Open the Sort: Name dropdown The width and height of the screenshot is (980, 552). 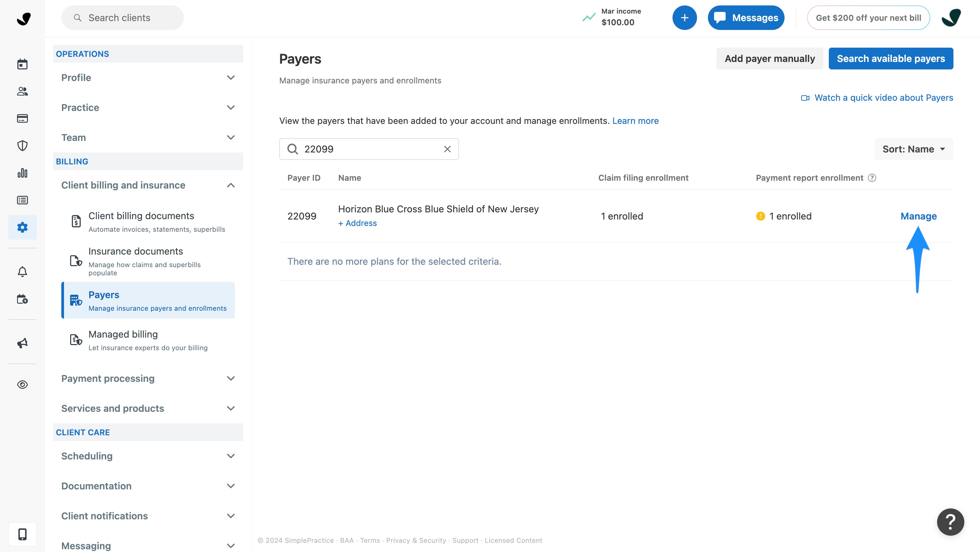point(913,149)
